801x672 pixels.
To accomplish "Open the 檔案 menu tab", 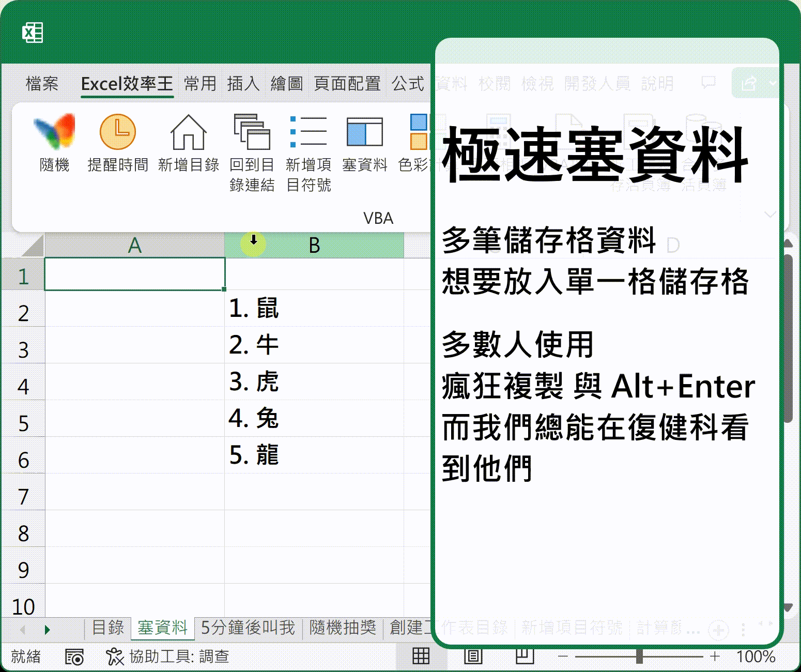I will point(42,83).
